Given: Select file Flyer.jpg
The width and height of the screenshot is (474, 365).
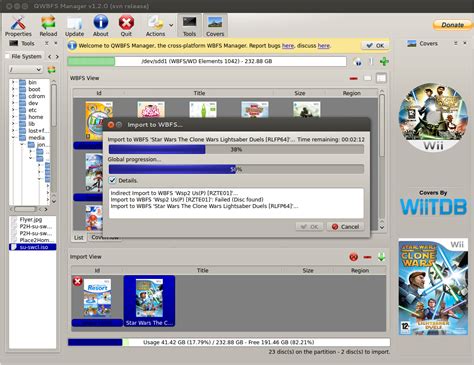Looking at the screenshot, I should pos(31,219).
